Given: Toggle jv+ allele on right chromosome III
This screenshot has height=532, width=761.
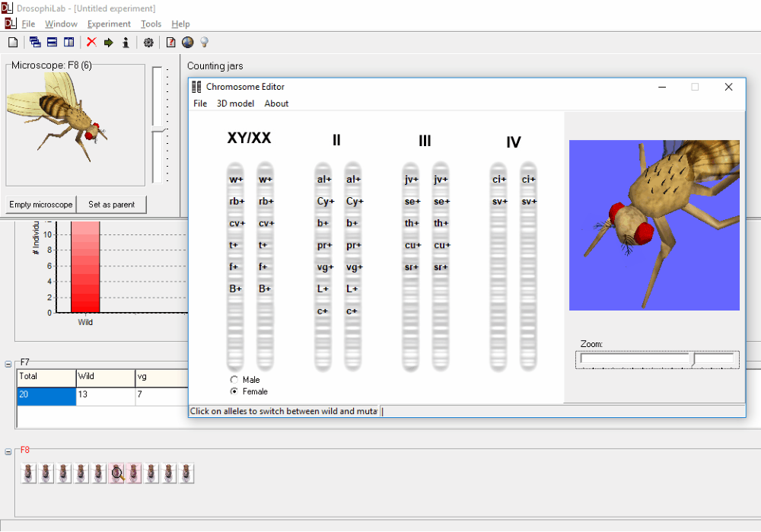Looking at the screenshot, I should [441, 180].
